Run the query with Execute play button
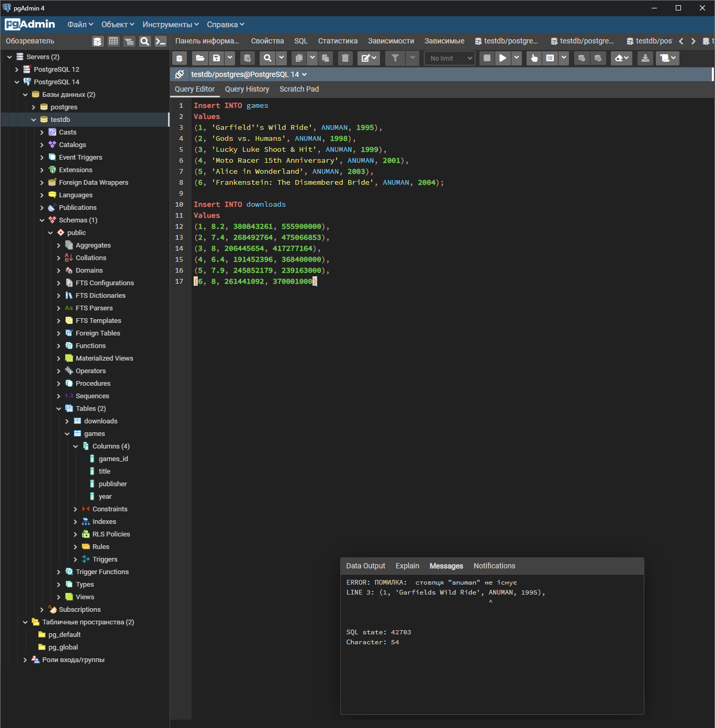The height and width of the screenshot is (728, 715). pyautogui.click(x=502, y=58)
